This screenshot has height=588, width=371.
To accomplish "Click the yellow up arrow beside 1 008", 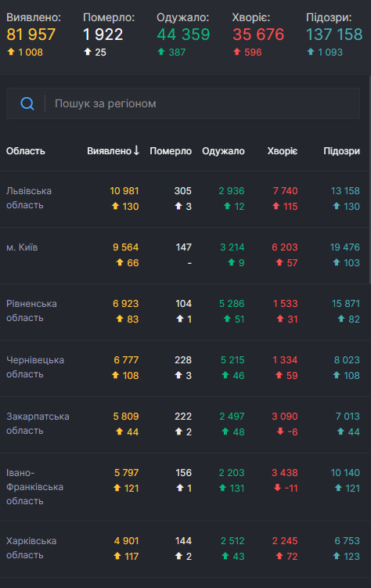I will tap(11, 52).
